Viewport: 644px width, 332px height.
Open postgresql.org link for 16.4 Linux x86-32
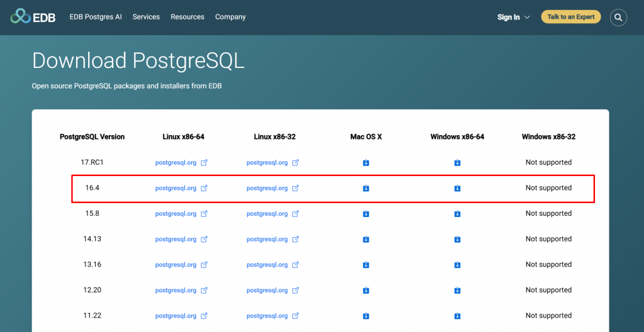pyautogui.click(x=267, y=188)
